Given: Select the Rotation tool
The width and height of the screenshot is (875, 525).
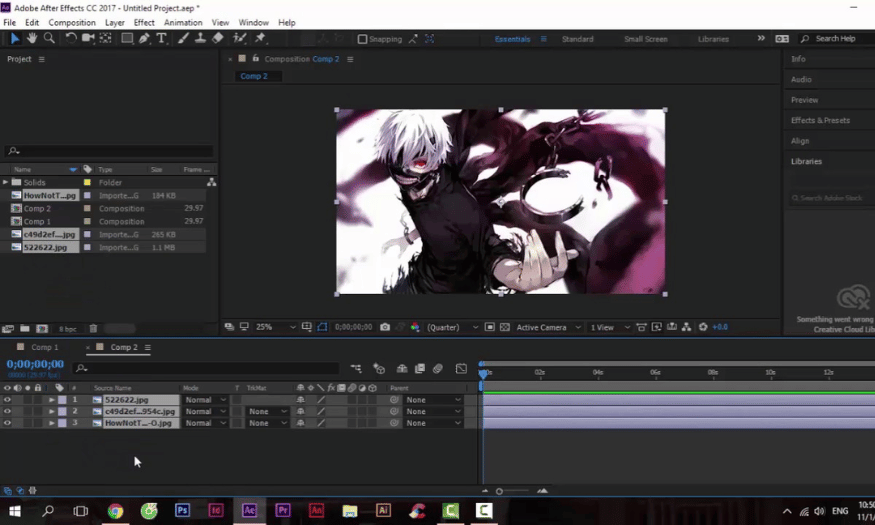Looking at the screenshot, I should [70, 38].
